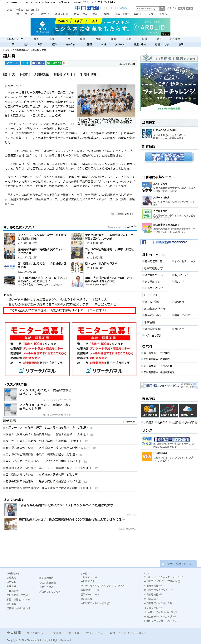Screen dimensions: 201x644
Task: Send article with the LINE button
Action: pyautogui.click(x=54, y=63)
